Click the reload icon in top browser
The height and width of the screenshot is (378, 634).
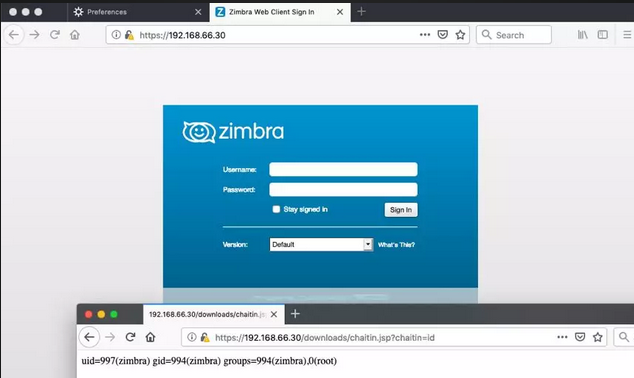(x=55, y=35)
